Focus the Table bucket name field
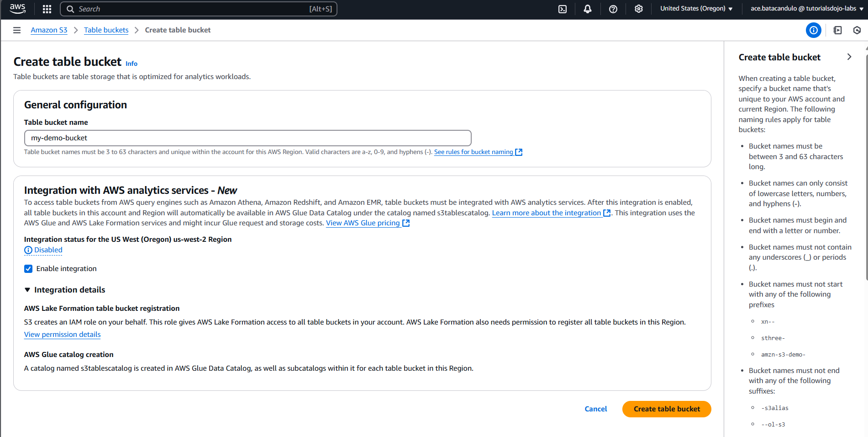 247,138
